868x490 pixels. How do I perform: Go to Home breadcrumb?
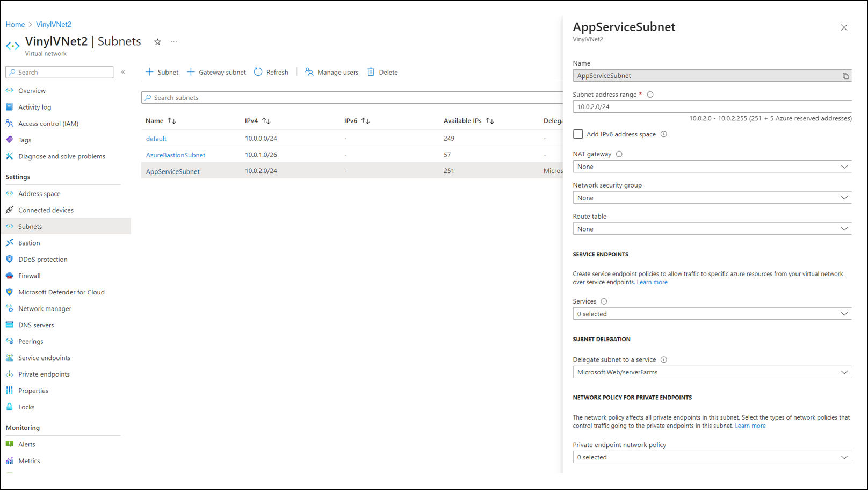click(15, 24)
